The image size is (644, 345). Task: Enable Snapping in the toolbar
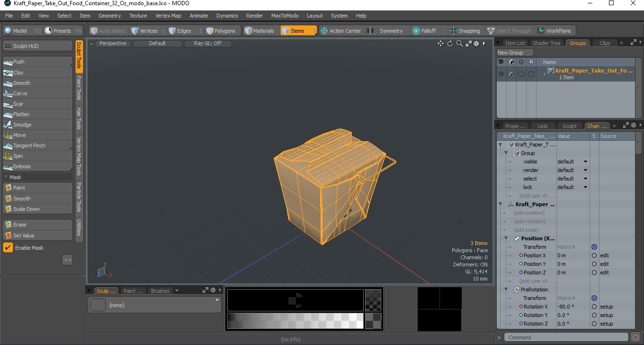pos(465,31)
